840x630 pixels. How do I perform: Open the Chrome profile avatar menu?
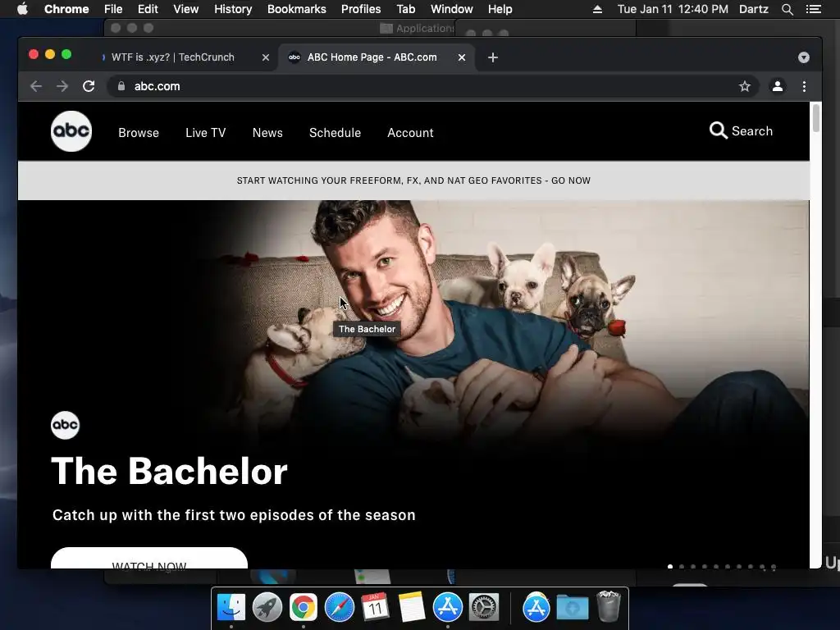click(x=778, y=86)
